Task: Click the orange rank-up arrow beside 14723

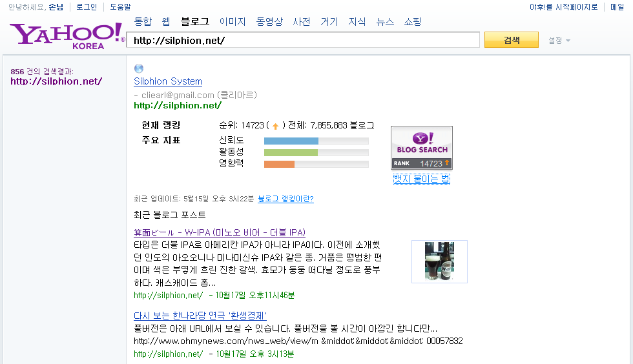Action: click(275, 126)
